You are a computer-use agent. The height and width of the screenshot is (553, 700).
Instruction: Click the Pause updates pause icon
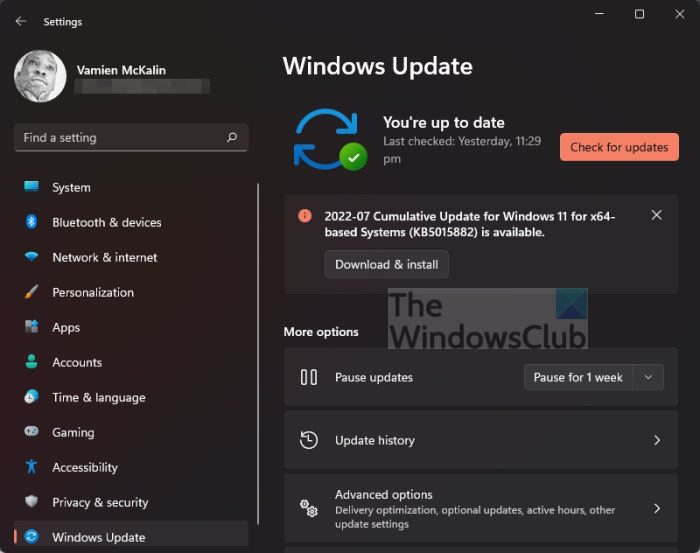pyautogui.click(x=308, y=377)
